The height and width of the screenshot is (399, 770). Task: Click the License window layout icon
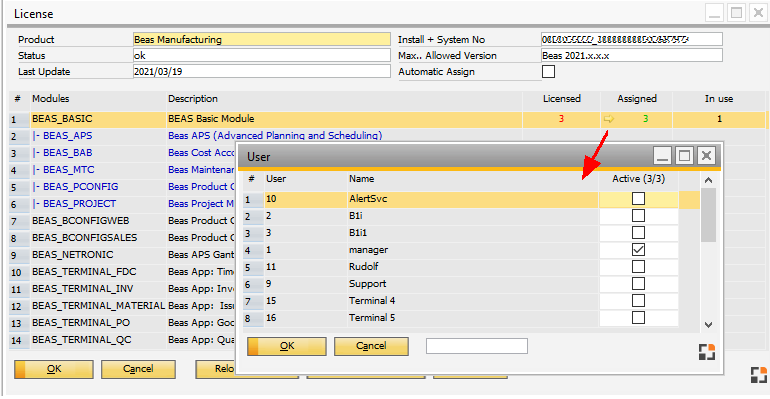pyautogui.click(x=759, y=375)
